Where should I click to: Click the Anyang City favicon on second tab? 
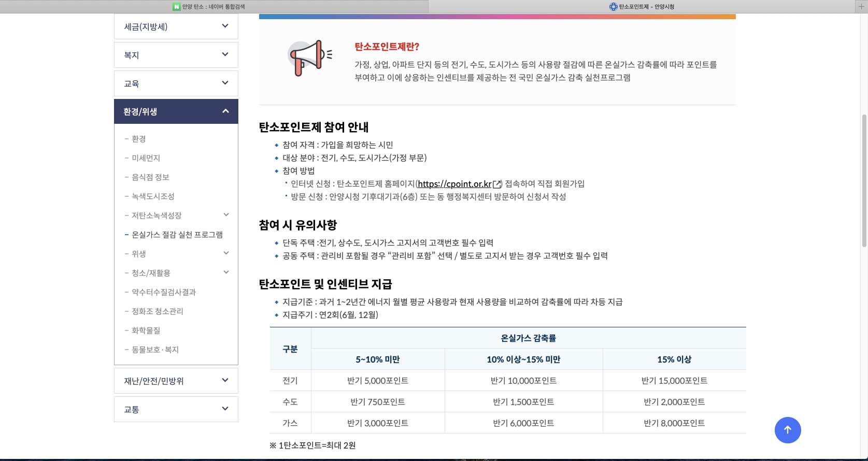tap(614, 7)
